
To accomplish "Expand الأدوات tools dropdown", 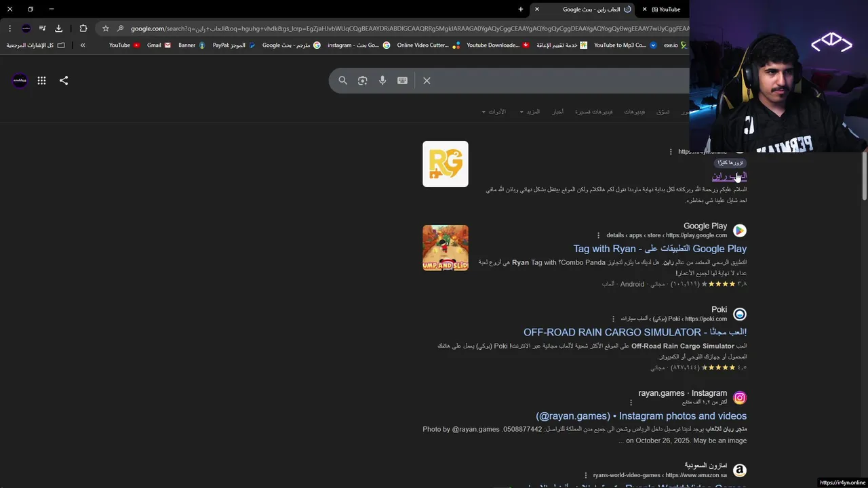I will point(494,112).
